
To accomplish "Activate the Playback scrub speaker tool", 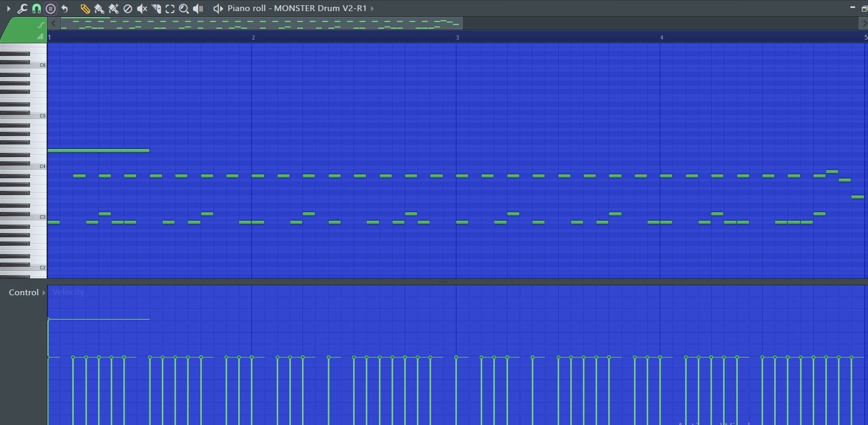I will [x=198, y=8].
